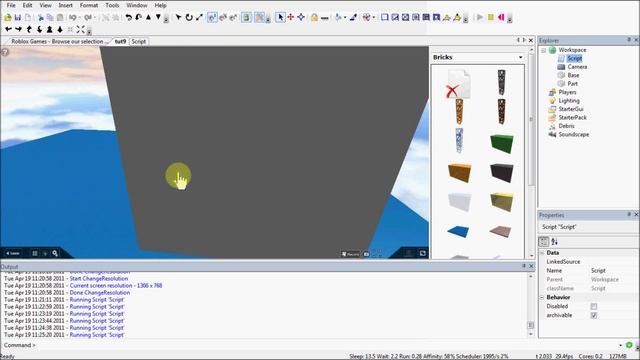This screenshot has width=640, height=360.
Task: Click the black up-triangle toolbar icon
Action: tap(149, 18)
